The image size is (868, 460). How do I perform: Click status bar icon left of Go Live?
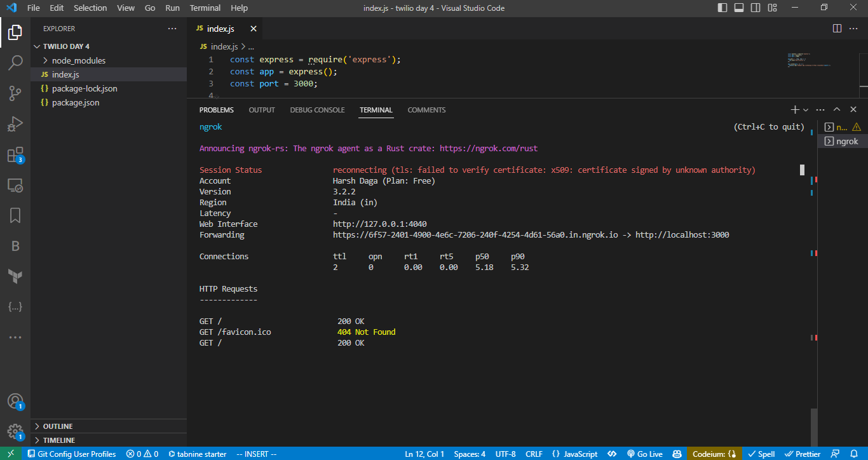[x=613, y=454]
